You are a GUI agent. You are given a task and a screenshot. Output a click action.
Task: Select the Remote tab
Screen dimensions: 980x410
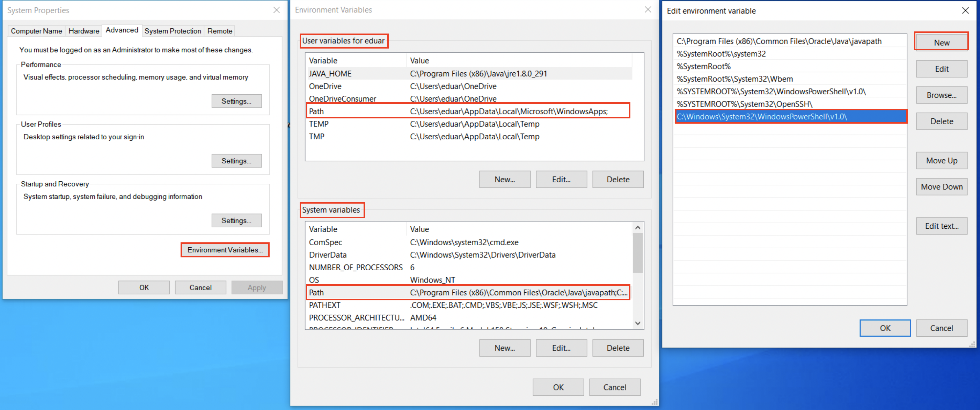[x=220, y=31]
